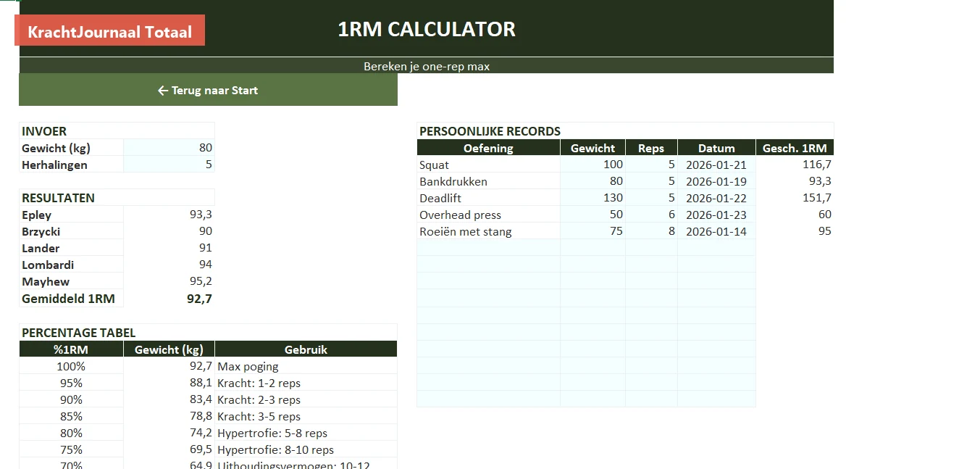Click the Lombardi result value 94

pos(169,265)
